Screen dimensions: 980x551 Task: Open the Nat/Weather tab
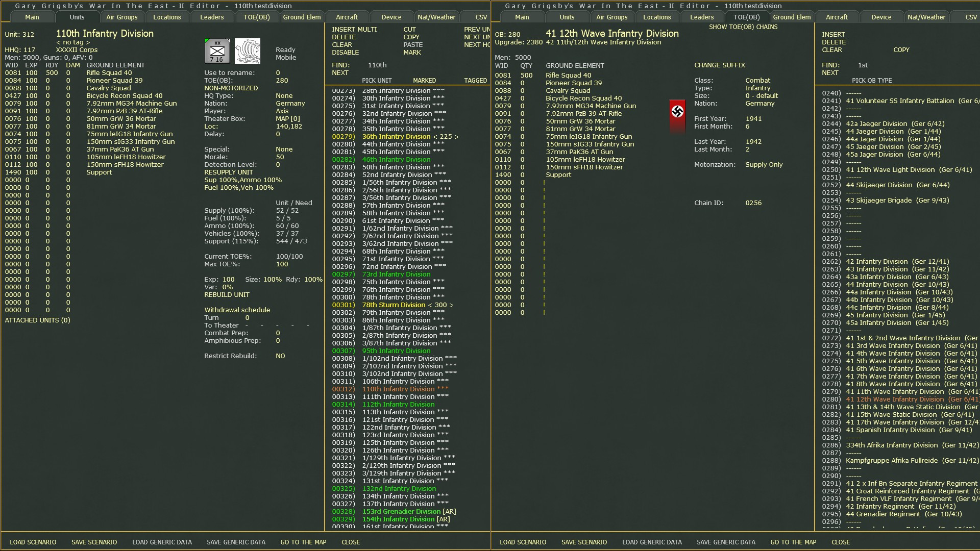coord(436,17)
